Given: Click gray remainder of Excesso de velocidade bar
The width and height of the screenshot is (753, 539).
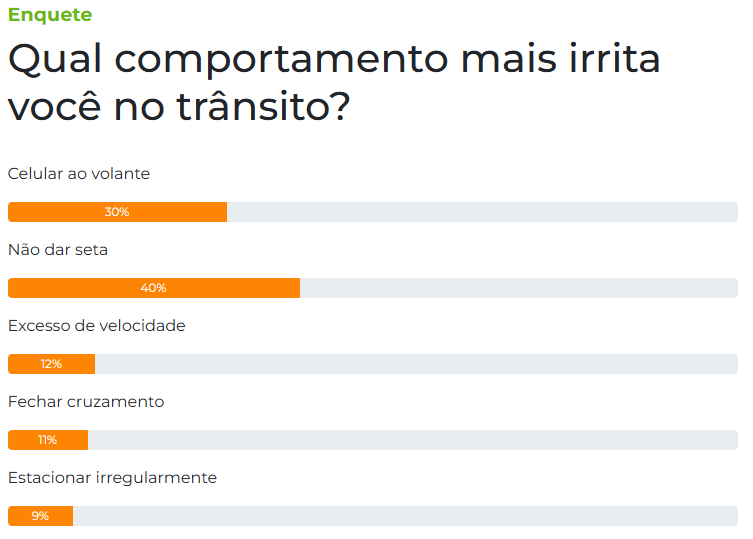Looking at the screenshot, I should [416, 364].
